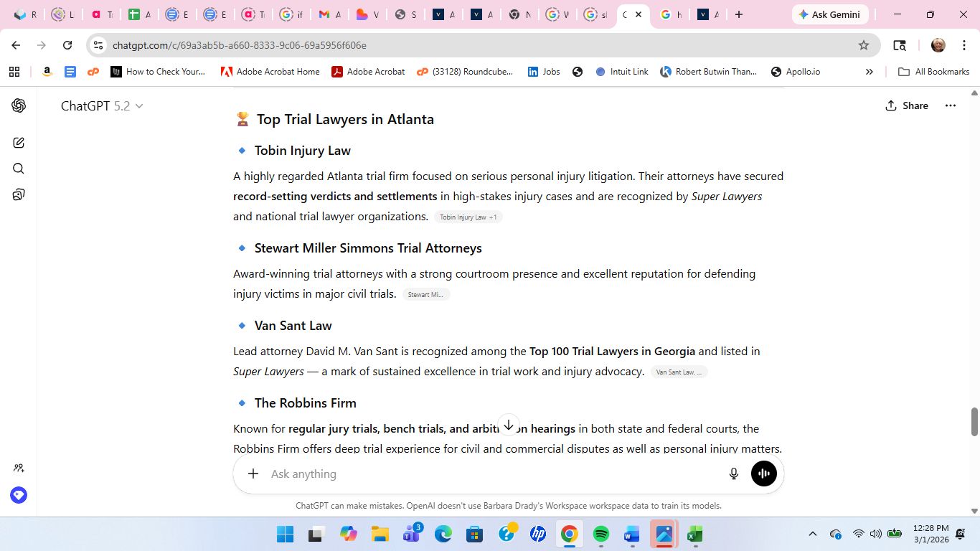
Task: Share this conversation
Action: point(907,105)
